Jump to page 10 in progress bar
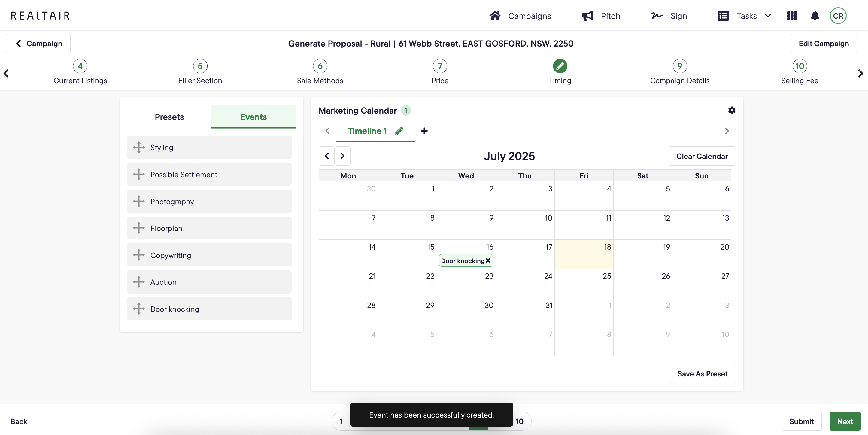Image resolution: width=868 pixels, height=435 pixels. [520, 421]
